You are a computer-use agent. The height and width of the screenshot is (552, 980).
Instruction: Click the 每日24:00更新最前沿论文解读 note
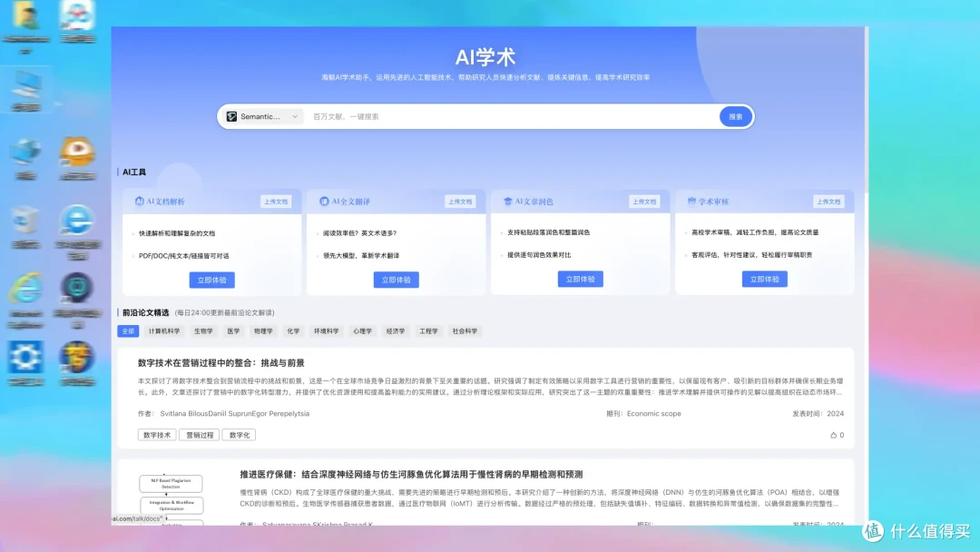(x=224, y=312)
